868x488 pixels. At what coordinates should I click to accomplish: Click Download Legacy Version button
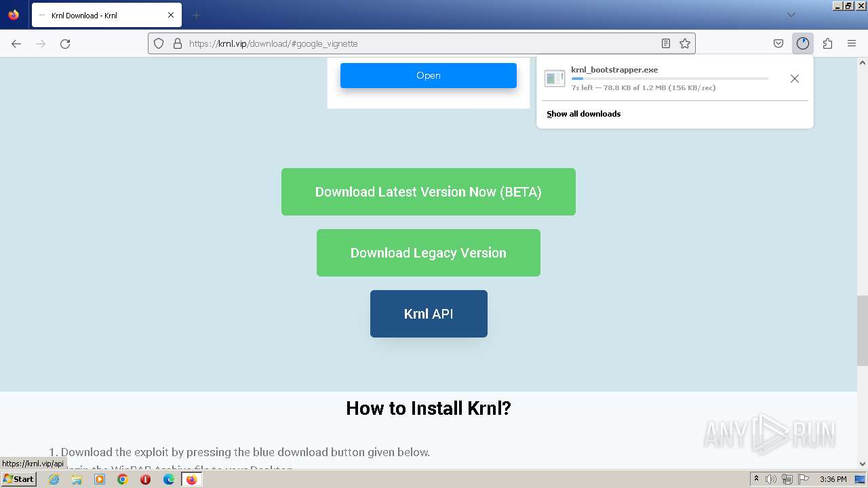point(429,253)
